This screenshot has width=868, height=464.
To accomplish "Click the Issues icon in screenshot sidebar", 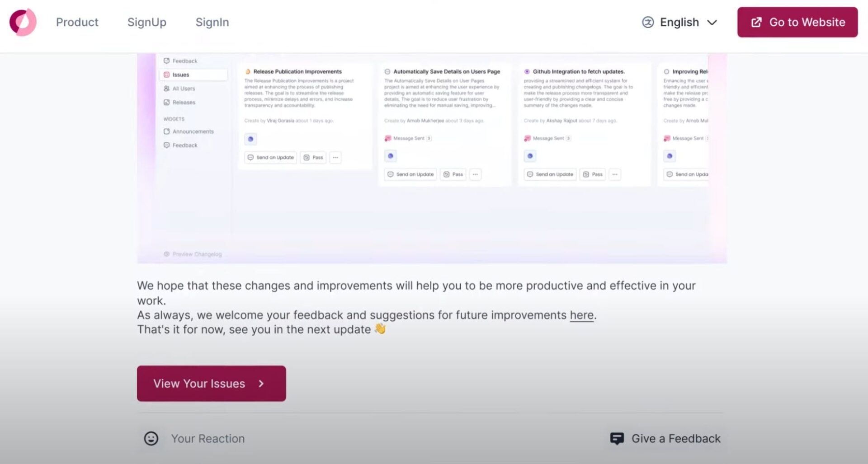I will tap(166, 75).
